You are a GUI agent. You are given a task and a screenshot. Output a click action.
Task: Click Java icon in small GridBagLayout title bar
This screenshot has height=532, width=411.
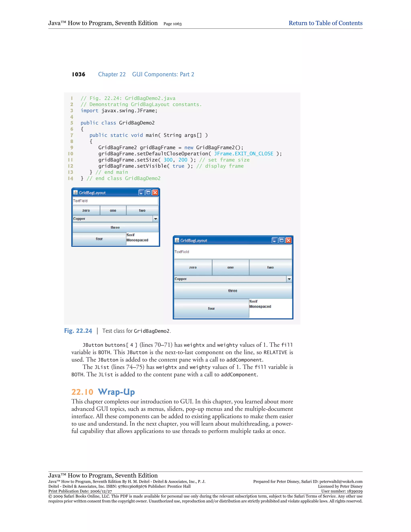click(x=75, y=193)
